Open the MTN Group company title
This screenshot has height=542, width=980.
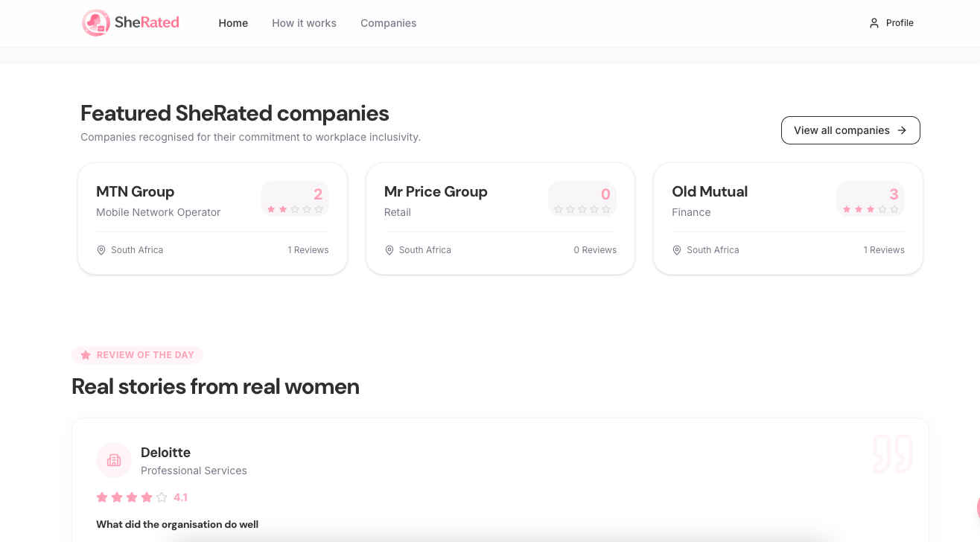click(136, 191)
